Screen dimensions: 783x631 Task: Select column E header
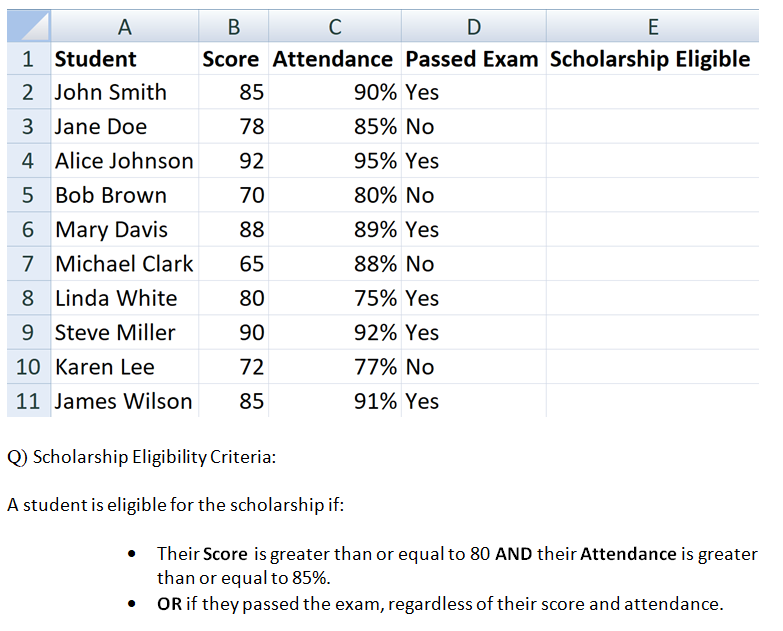click(652, 26)
